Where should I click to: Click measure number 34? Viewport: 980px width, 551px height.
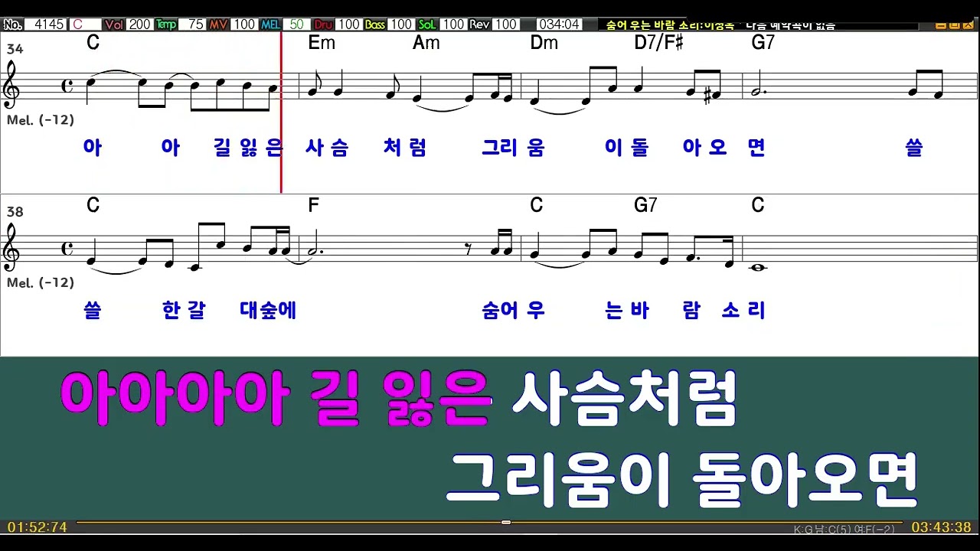click(x=15, y=49)
